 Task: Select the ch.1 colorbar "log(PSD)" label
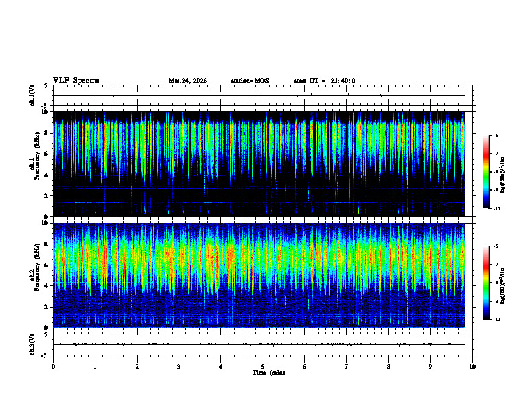[503, 175]
